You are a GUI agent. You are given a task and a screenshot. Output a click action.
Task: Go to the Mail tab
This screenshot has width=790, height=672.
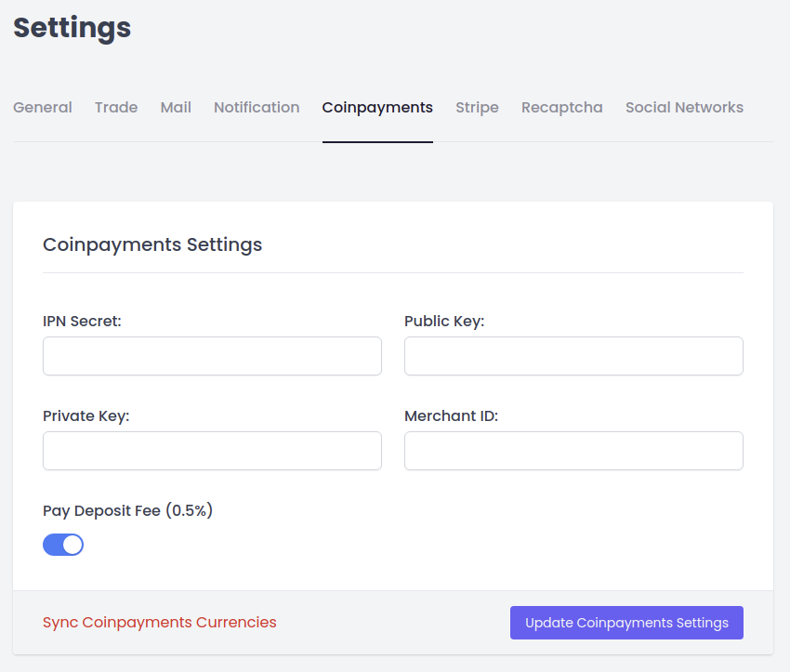(x=176, y=108)
